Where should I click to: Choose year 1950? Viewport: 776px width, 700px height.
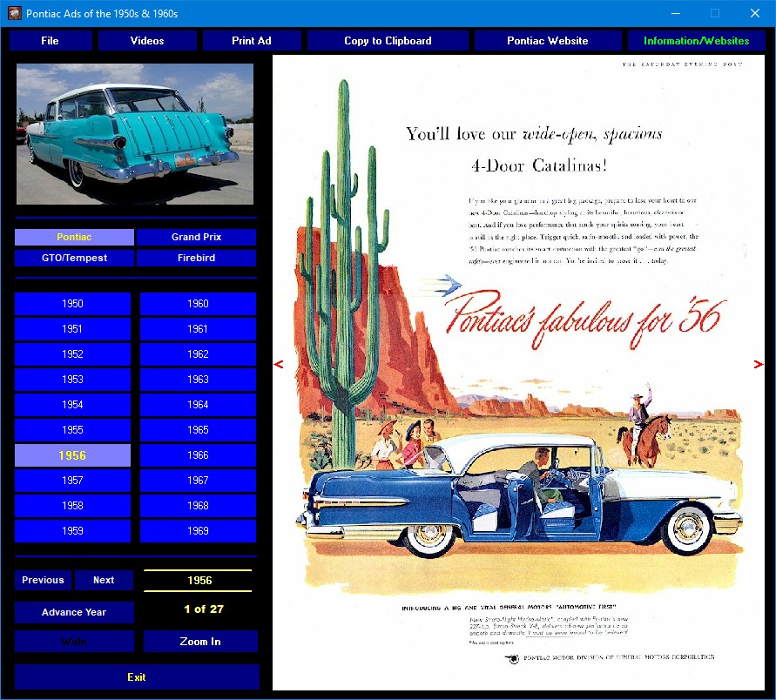pos(73,304)
